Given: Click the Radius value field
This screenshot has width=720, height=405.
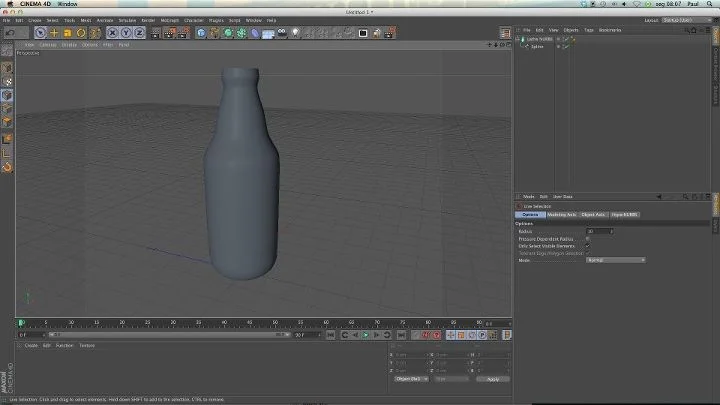Looking at the screenshot, I should pyautogui.click(x=598, y=231).
